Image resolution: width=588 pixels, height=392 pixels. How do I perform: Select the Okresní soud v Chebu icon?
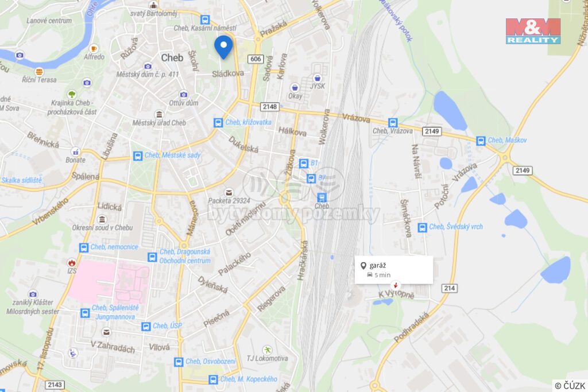[x=102, y=219]
